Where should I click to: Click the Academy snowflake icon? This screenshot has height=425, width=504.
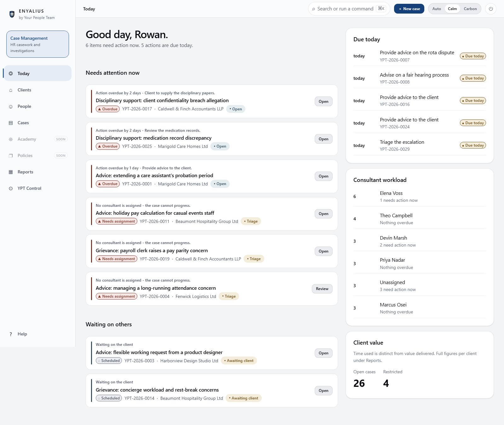tap(11, 139)
